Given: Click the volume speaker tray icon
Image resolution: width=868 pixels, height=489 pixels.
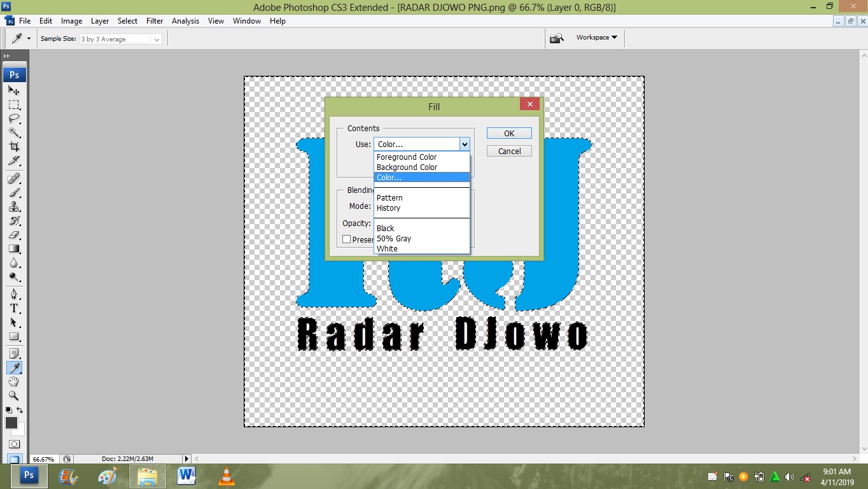Looking at the screenshot, I should 790,477.
